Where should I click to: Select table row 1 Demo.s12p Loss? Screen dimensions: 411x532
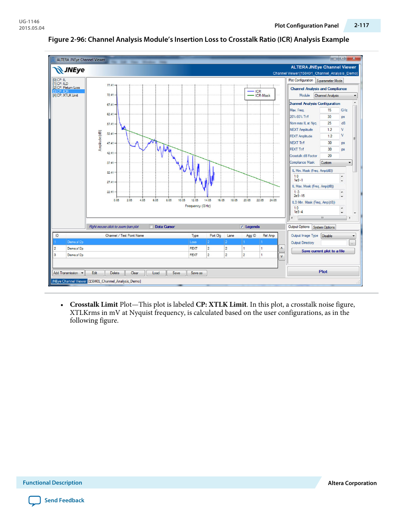[x=165, y=242]
